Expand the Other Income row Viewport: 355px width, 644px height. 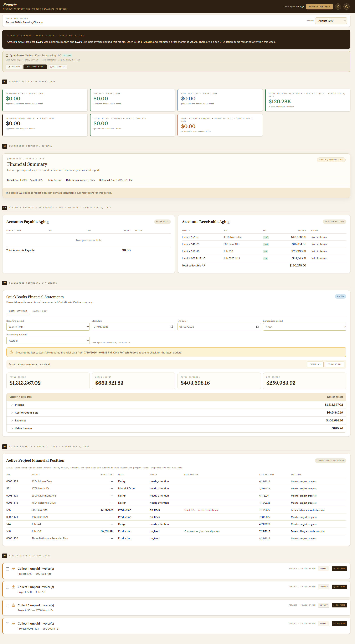[176, 428]
